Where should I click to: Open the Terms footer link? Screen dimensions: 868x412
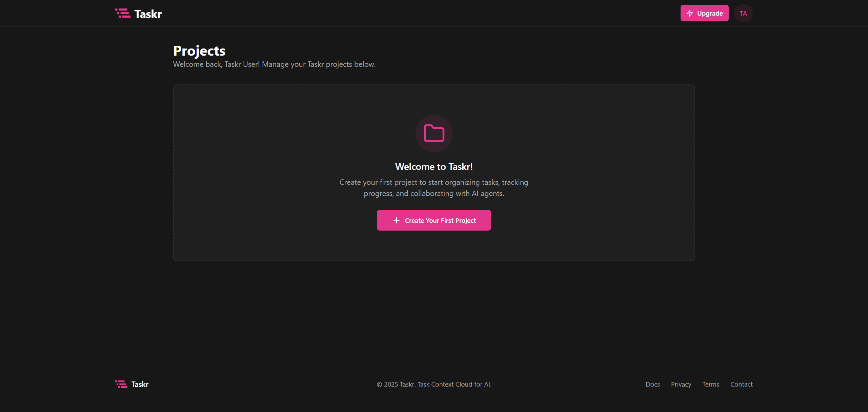(710, 384)
